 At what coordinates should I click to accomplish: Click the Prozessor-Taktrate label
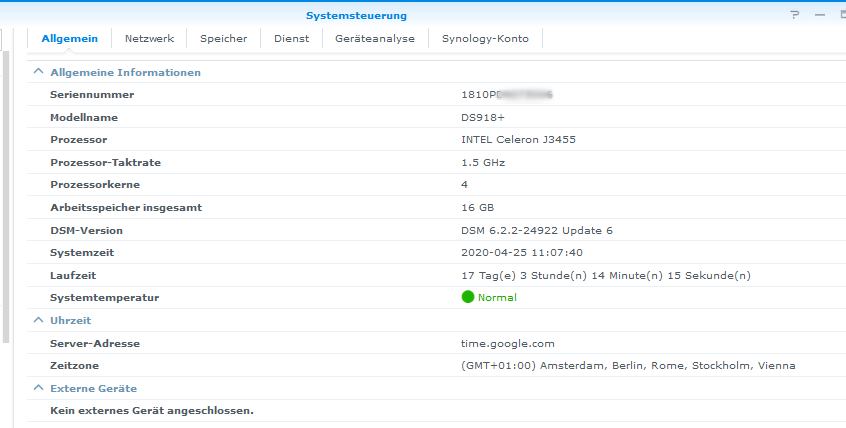click(105, 162)
